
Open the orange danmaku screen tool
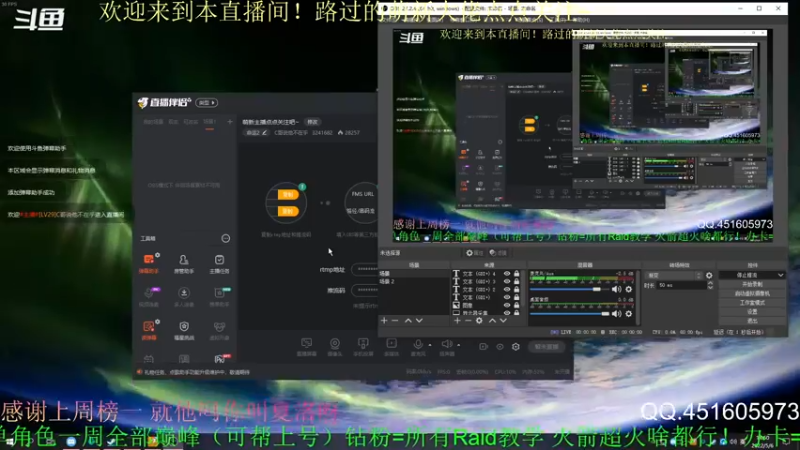148,330
